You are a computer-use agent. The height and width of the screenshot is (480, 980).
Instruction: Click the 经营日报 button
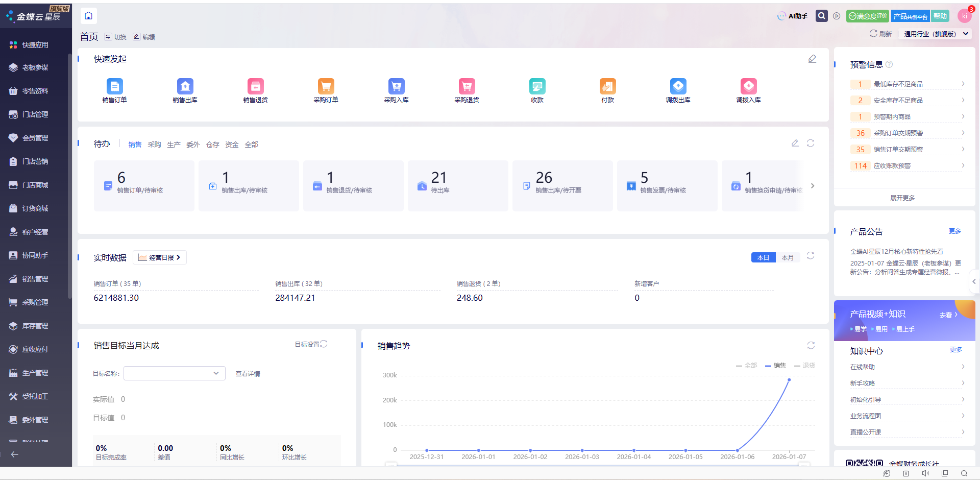(x=160, y=257)
